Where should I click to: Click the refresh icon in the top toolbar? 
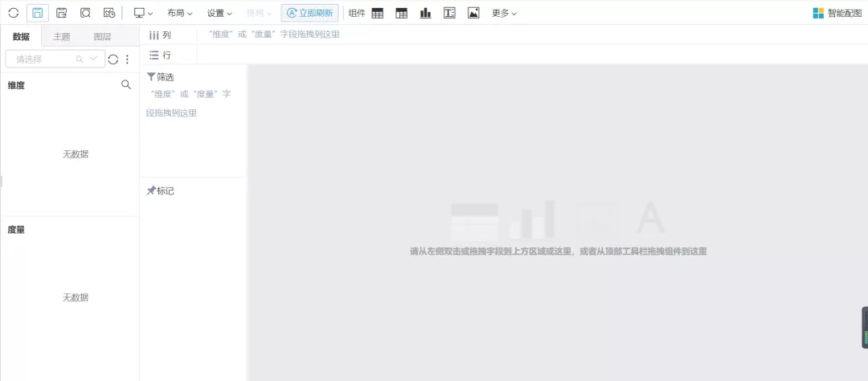click(x=14, y=13)
